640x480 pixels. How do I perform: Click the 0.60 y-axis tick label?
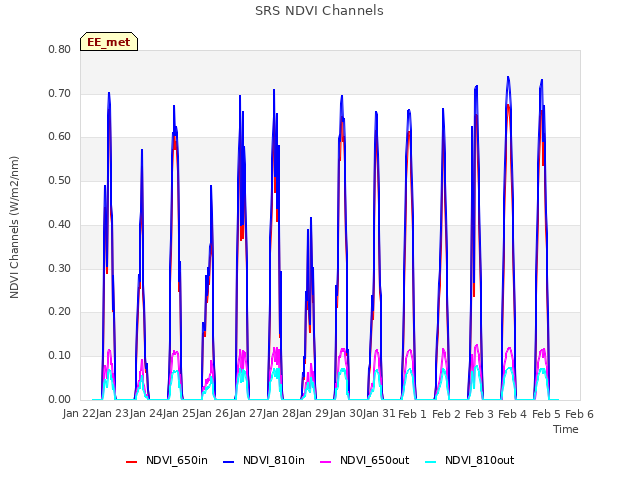pos(60,137)
